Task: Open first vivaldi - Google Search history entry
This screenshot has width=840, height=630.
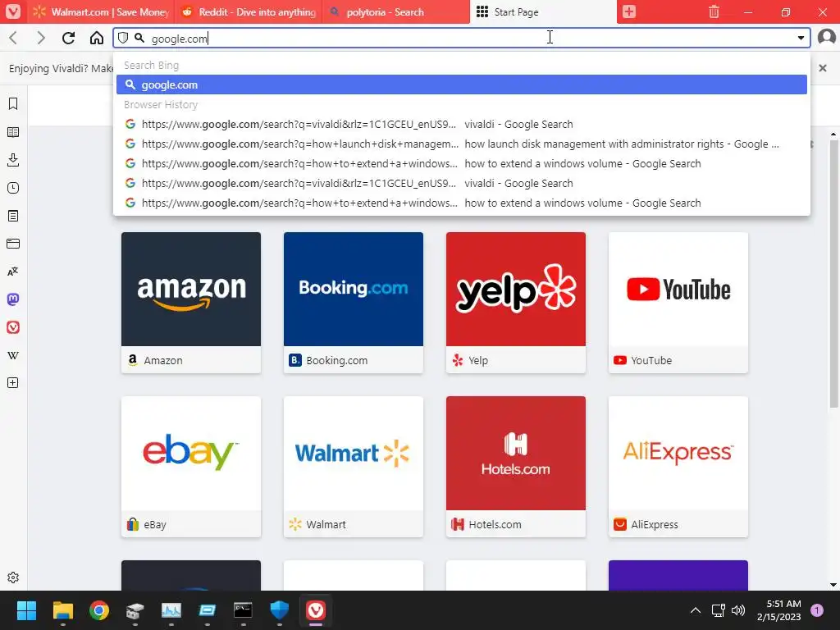Action: pyautogui.click(x=461, y=125)
